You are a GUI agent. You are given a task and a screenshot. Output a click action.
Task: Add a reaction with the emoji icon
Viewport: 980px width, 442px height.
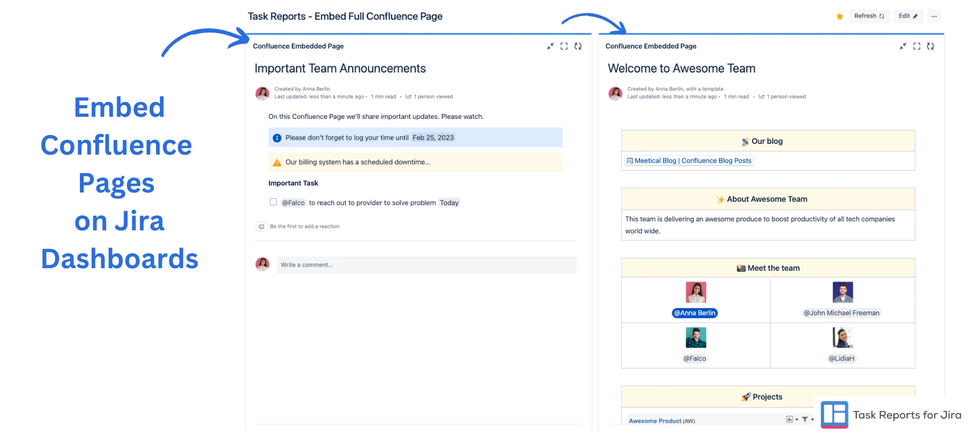(x=262, y=227)
